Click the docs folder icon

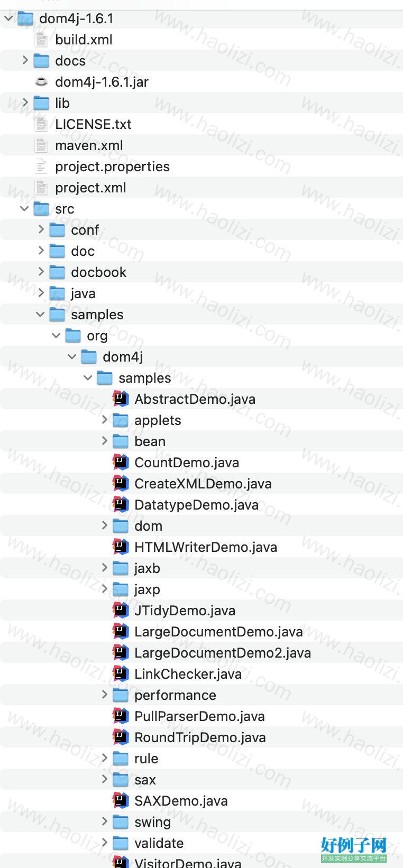click(41, 61)
